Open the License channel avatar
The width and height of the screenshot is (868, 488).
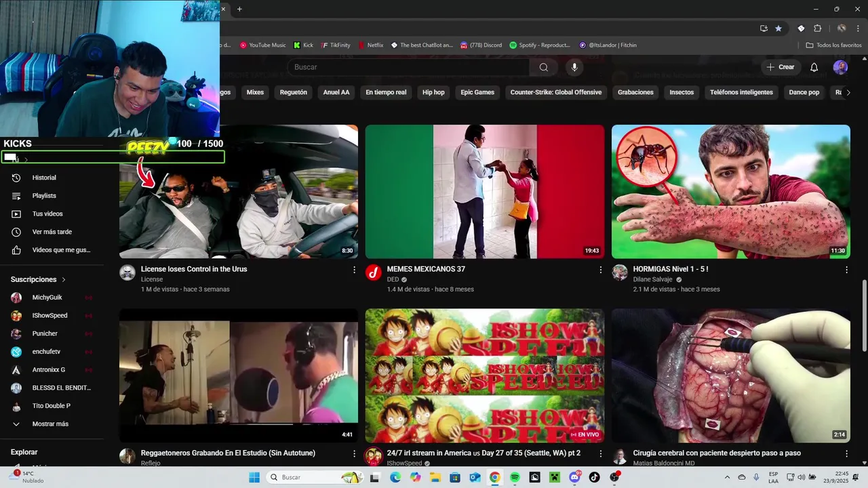127,272
